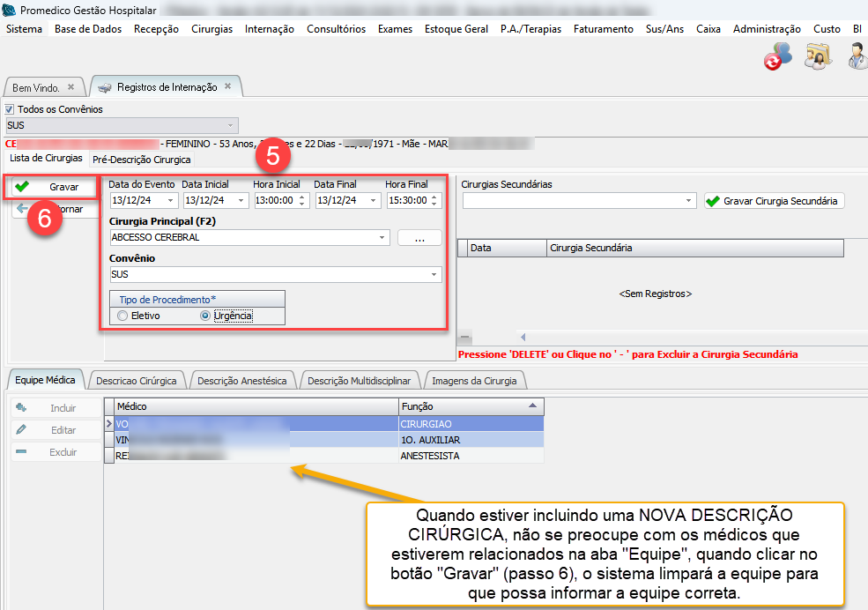Click the people folder icon in top toolbar
Screen dimensions: 868x610
point(819,57)
